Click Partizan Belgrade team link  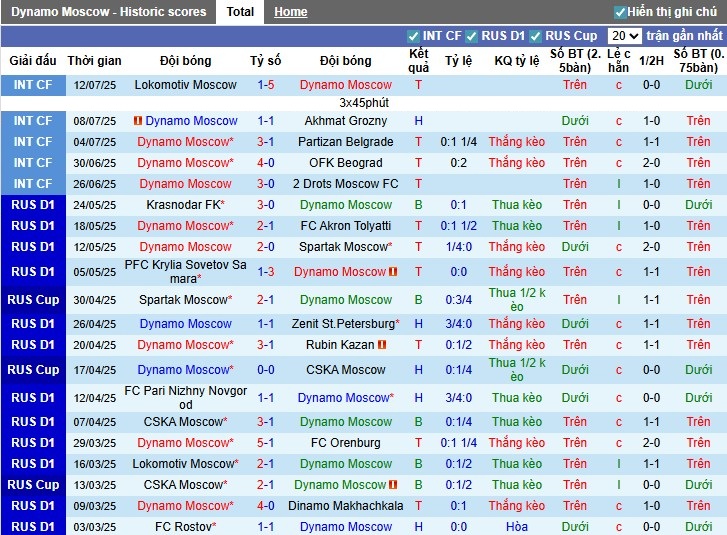click(345, 142)
